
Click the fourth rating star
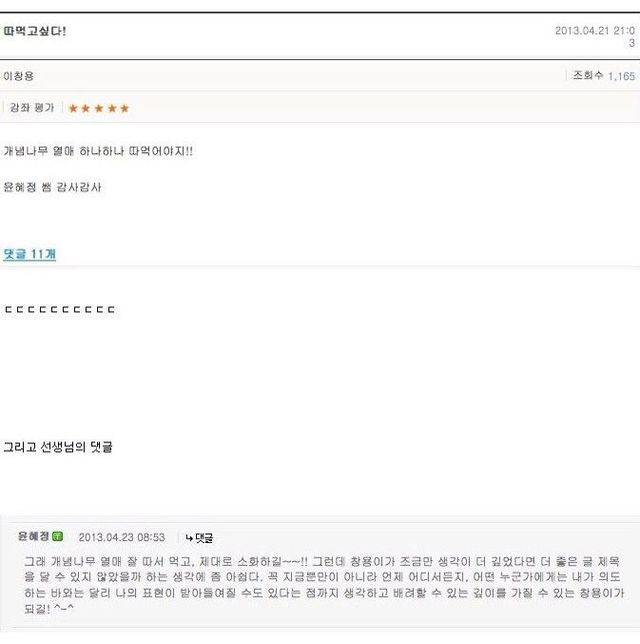(x=111, y=108)
